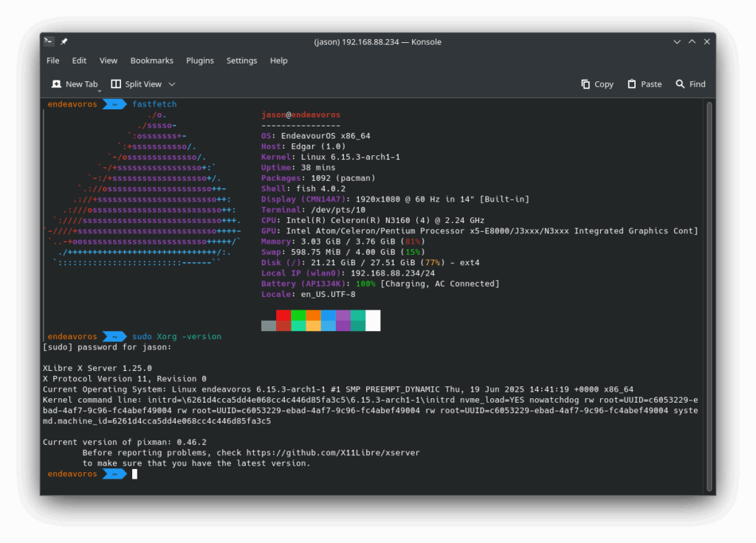
Task: Click the 'sudo Xorg -version' command
Action: click(177, 336)
